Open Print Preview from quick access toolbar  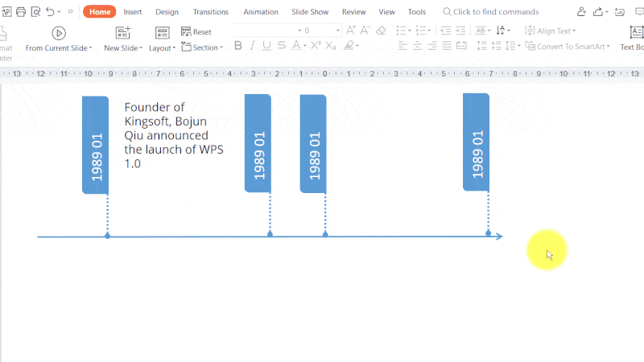coord(35,11)
